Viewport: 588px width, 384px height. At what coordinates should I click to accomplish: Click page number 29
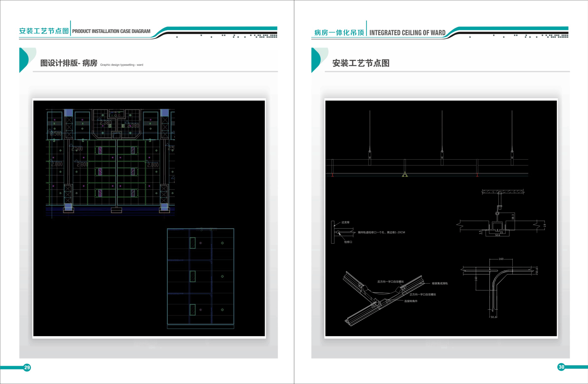pyautogui.click(x=27, y=367)
